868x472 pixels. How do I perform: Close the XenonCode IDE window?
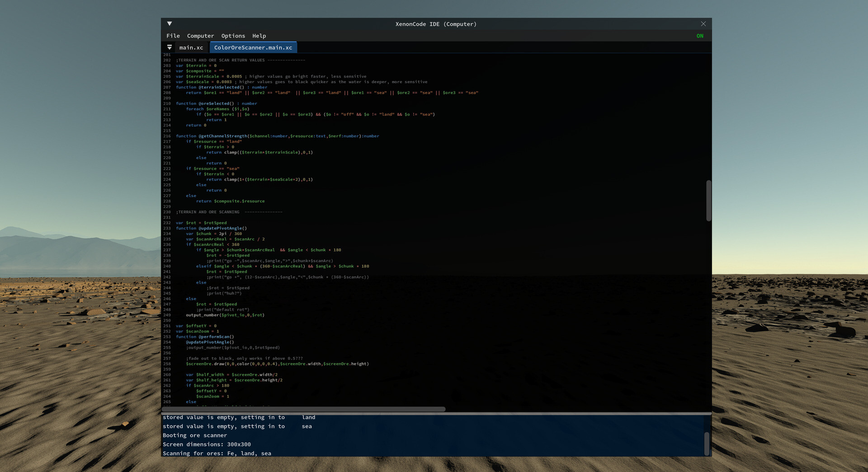(703, 23)
